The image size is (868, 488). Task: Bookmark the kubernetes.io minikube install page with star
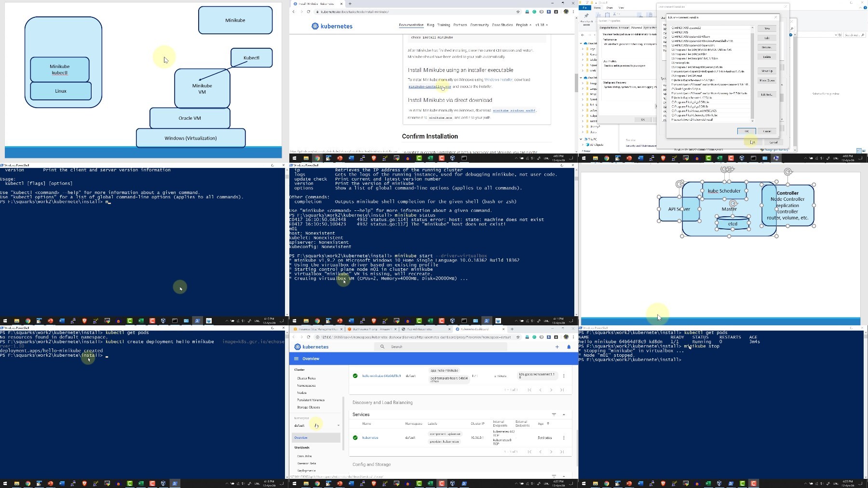coord(518,12)
